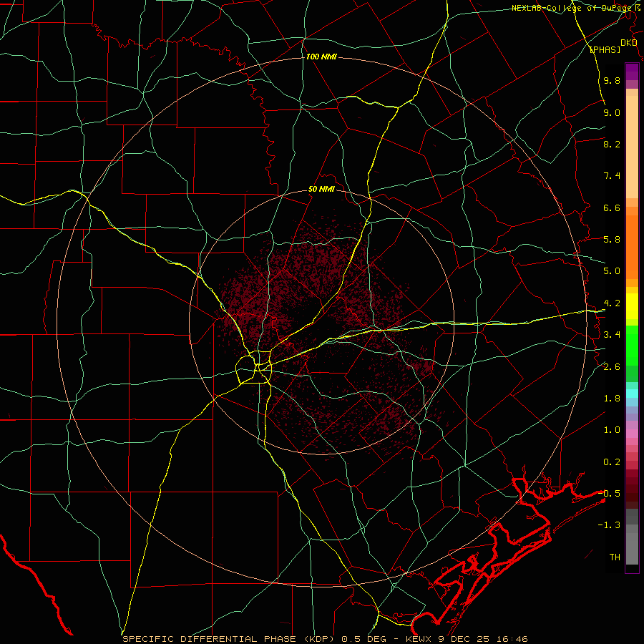Click the 5.0 value on the color scale
This screenshot has height=644, width=644.
coord(612,271)
